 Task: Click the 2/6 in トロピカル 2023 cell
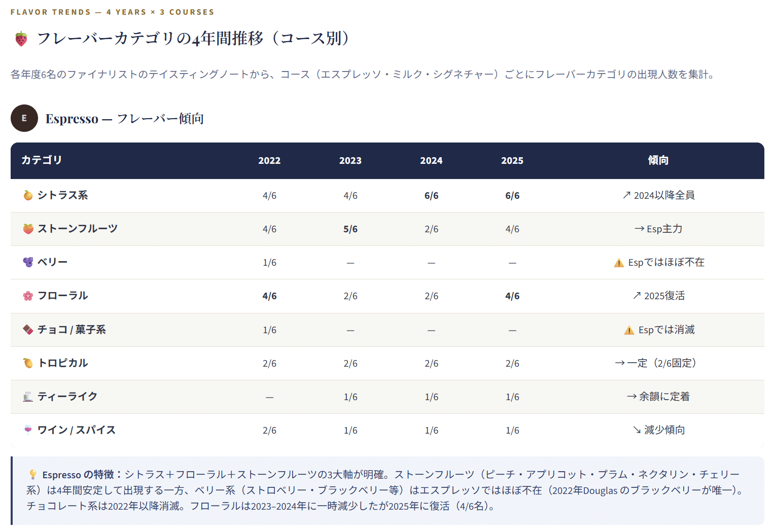click(x=350, y=364)
